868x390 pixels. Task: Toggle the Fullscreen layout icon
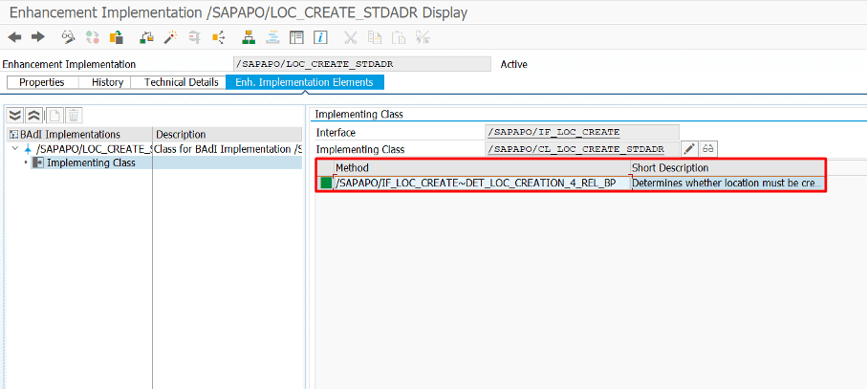(296, 37)
